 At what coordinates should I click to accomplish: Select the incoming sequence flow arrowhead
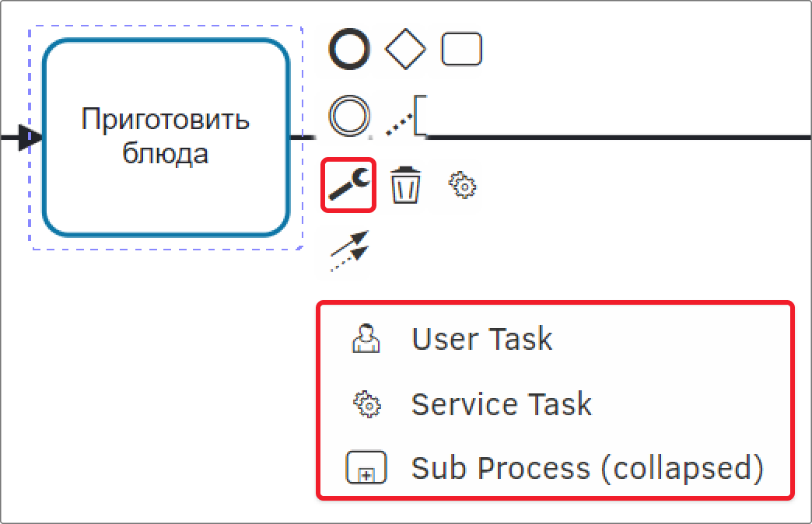[30, 137]
